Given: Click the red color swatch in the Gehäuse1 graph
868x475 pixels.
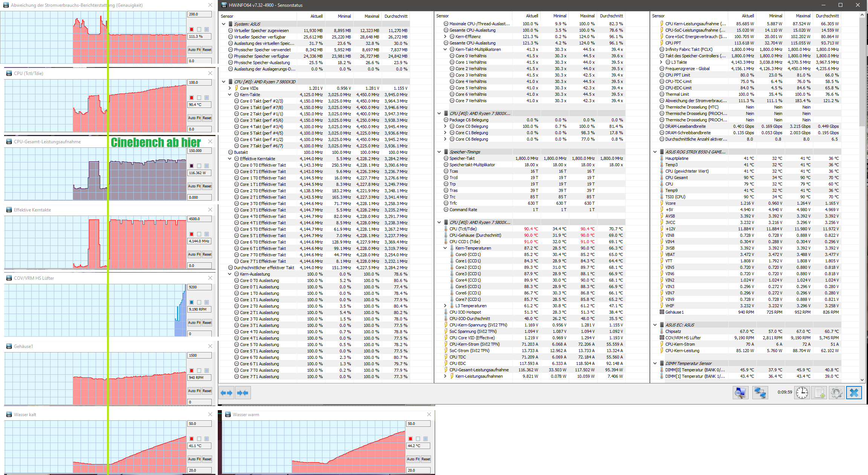Looking at the screenshot, I should (x=191, y=371).
